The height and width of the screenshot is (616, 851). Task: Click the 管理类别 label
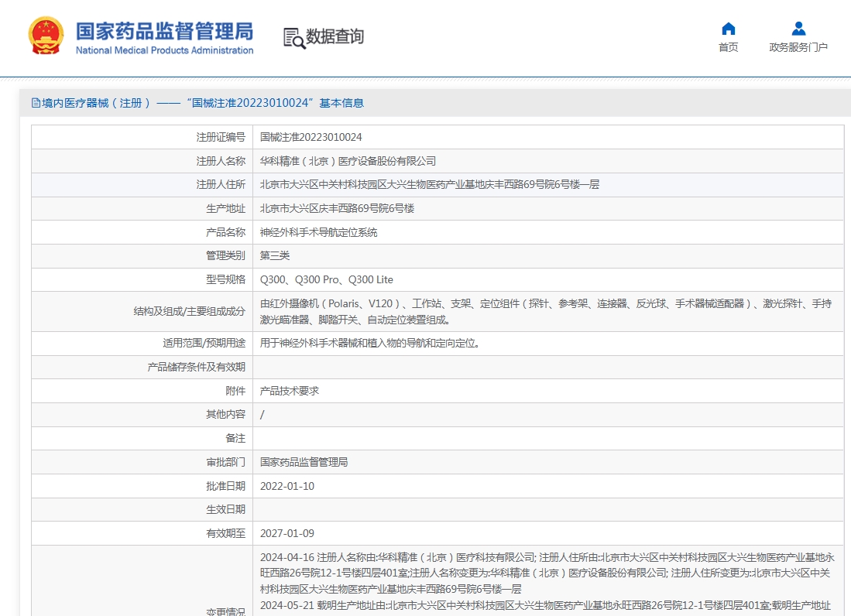226,255
